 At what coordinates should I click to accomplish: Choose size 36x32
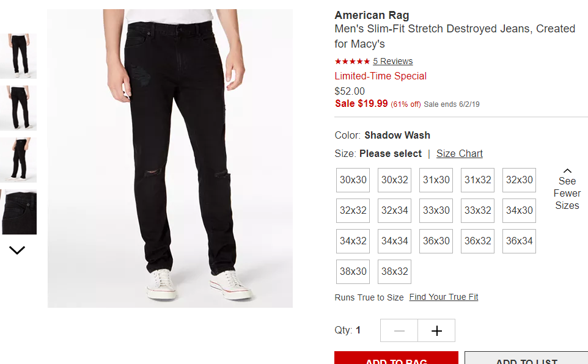[x=478, y=241]
